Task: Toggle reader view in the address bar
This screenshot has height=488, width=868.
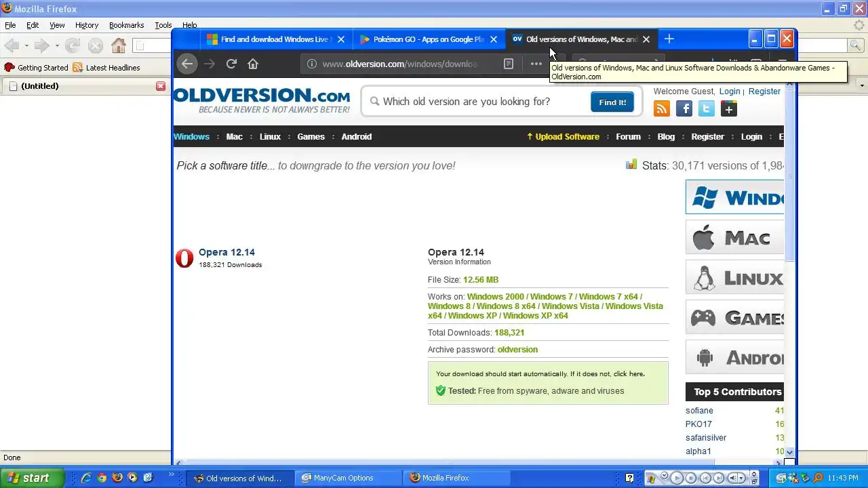Action: click(509, 64)
